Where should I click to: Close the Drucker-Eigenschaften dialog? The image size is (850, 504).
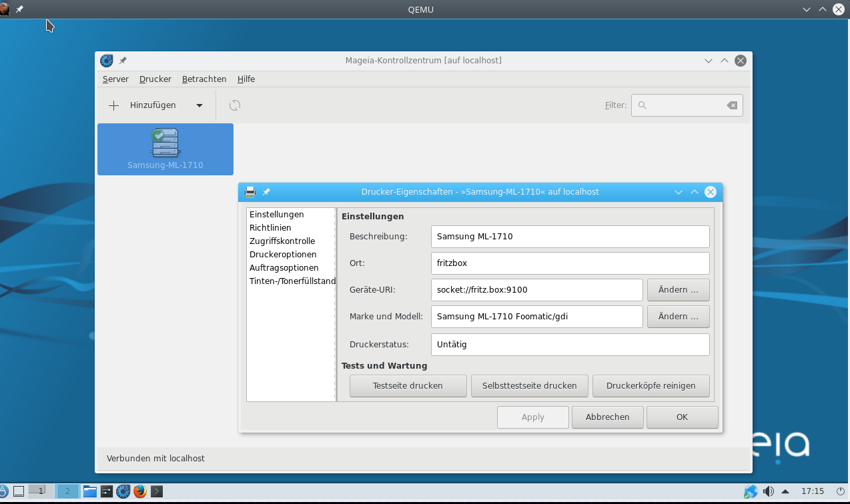711,192
